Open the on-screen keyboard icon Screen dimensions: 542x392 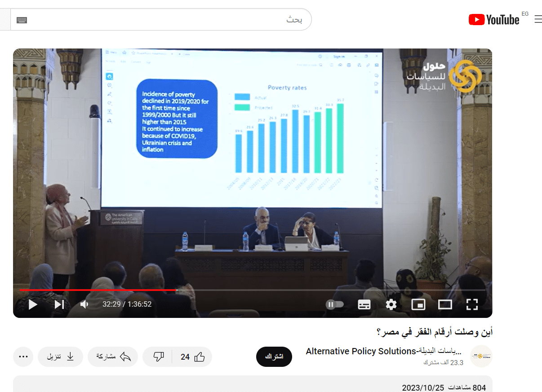click(22, 20)
